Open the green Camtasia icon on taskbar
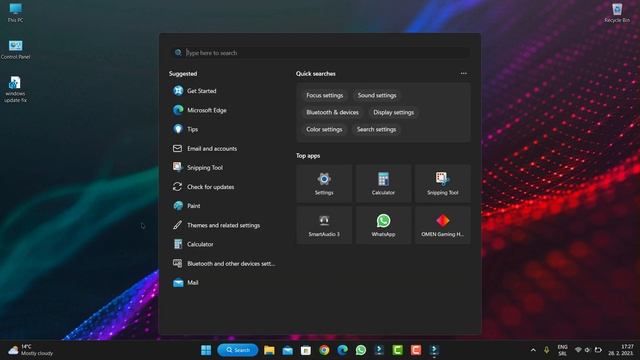 [x=398, y=350]
